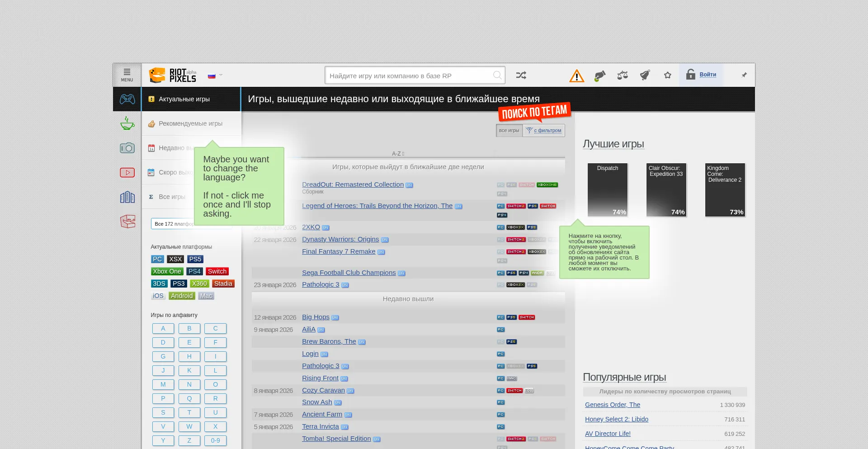Screen dimensions: 868x449
Task: Click the game search input field
Action: [409, 76]
